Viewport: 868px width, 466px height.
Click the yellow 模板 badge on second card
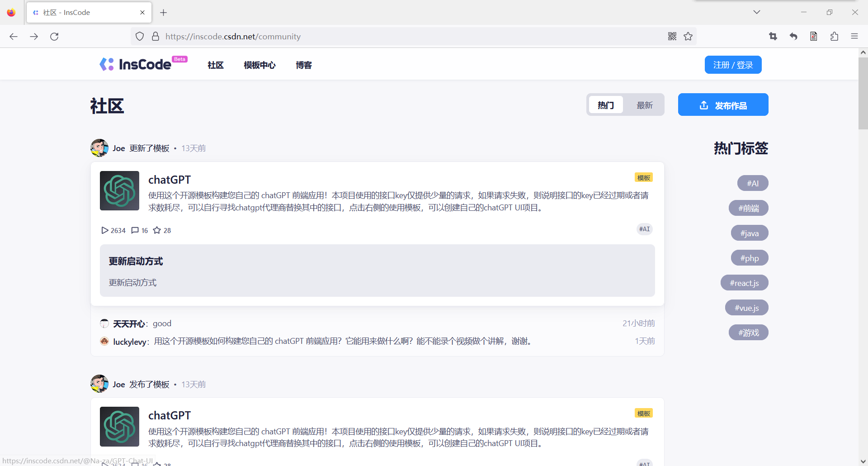[644, 414]
